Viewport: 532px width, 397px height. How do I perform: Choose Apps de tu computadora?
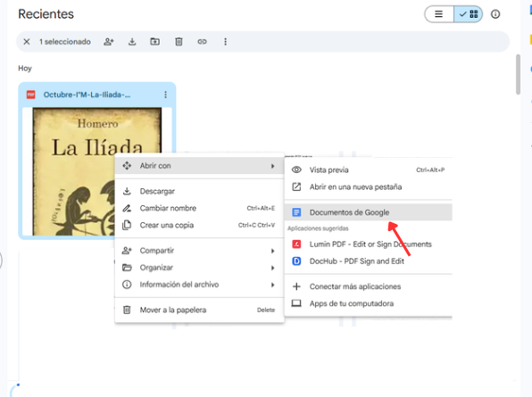pyautogui.click(x=369, y=303)
